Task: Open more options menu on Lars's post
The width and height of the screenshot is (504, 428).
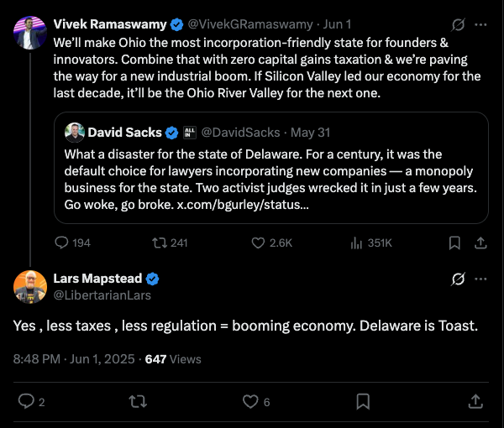Action: click(x=480, y=279)
